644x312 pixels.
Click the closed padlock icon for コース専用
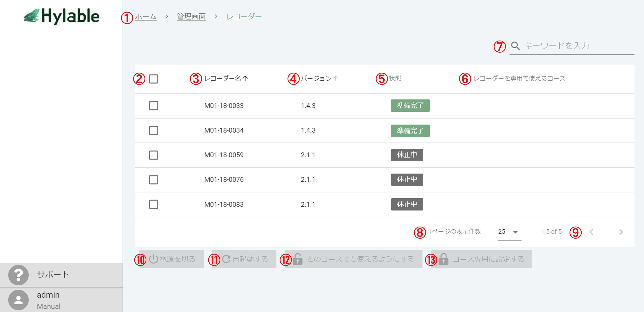443,259
